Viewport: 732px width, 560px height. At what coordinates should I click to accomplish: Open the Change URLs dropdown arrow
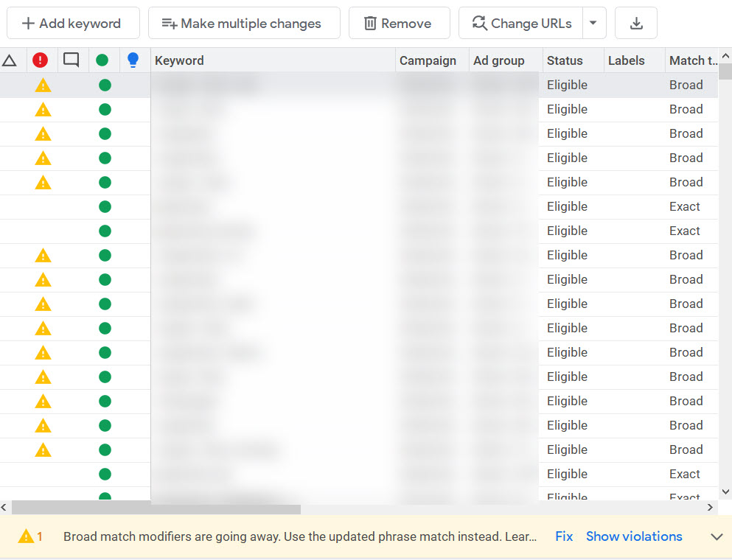[x=594, y=23]
